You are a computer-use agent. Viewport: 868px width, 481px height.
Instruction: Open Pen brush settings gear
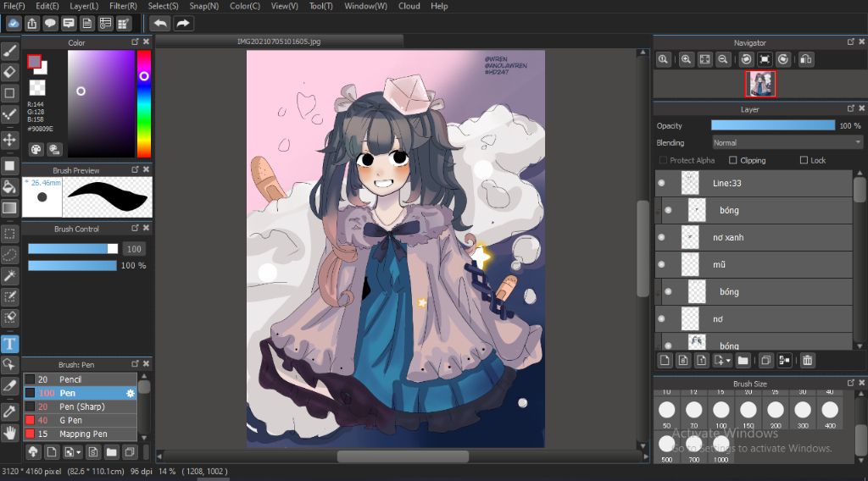coord(131,393)
